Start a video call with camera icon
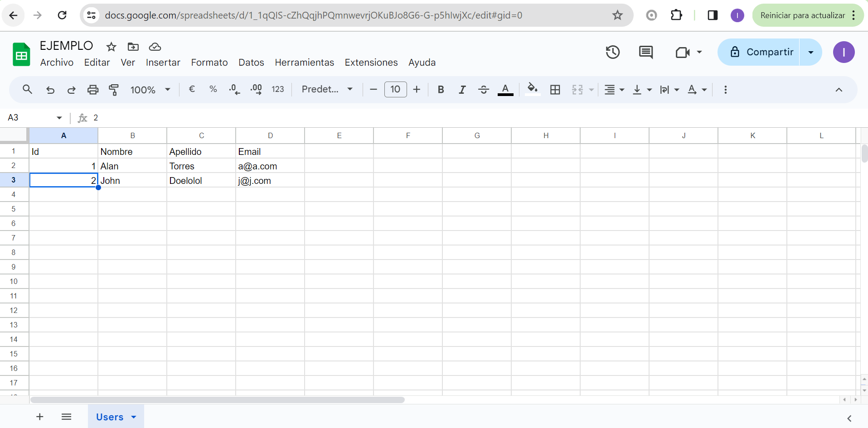Image resolution: width=868 pixels, height=428 pixels. tap(683, 53)
